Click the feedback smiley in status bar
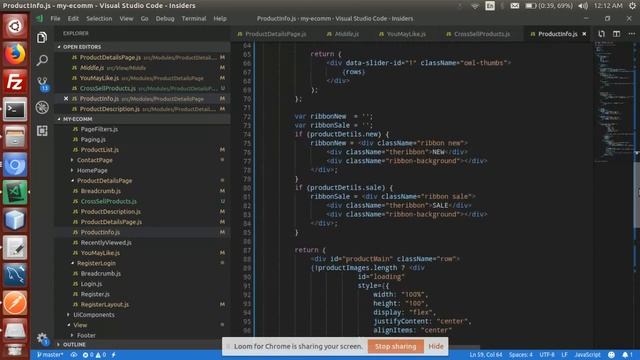Image resolution: width=640 pixels, height=360 pixels. (x=611, y=355)
